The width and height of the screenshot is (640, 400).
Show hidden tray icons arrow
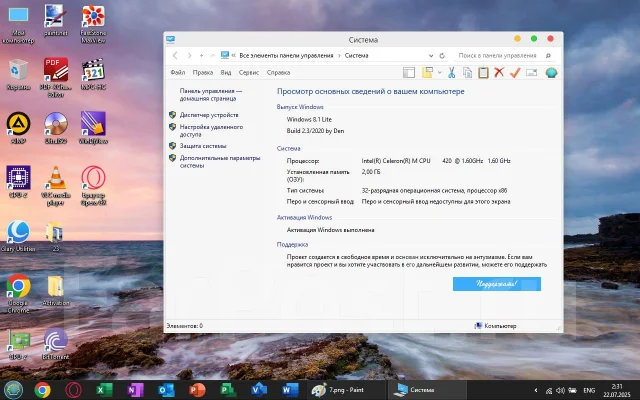[536, 390]
